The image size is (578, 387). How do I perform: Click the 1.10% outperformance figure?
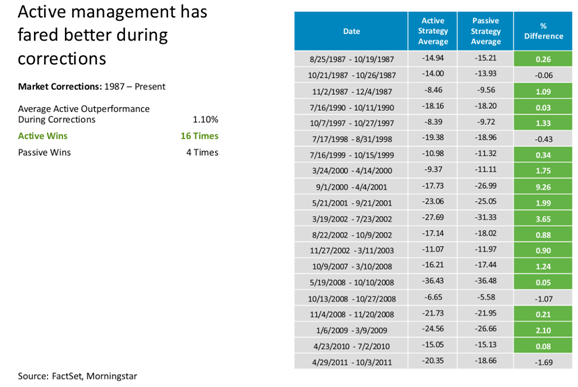[205, 119]
